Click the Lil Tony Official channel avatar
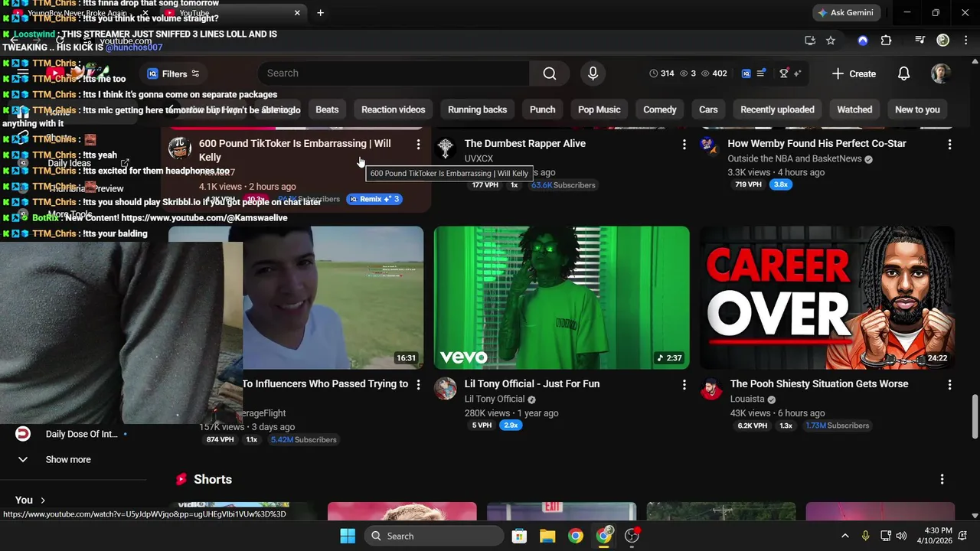 [x=445, y=388]
